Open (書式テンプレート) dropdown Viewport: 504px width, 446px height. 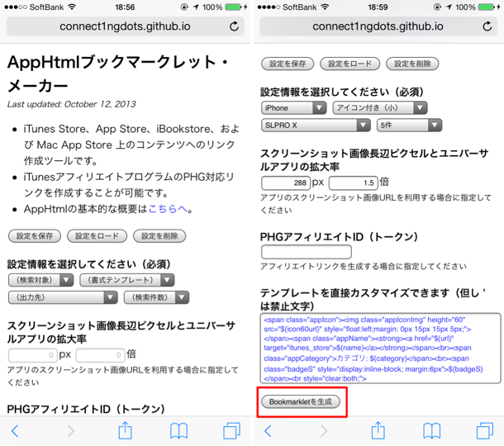click(127, 280)
